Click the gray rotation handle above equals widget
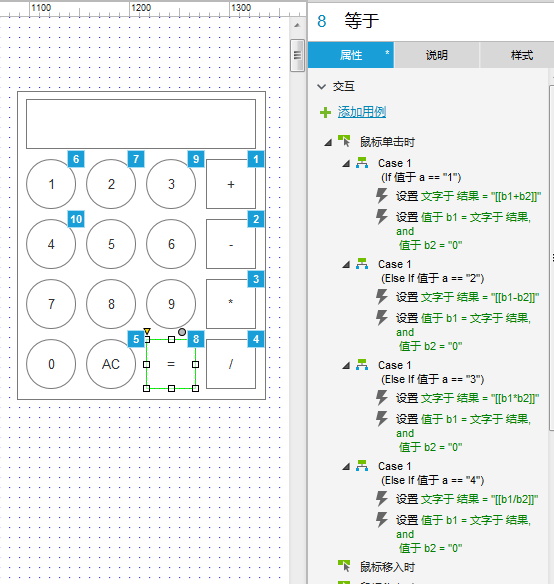Image resolution: width=554 pixels, height=584 pixels. coord(182,332)
